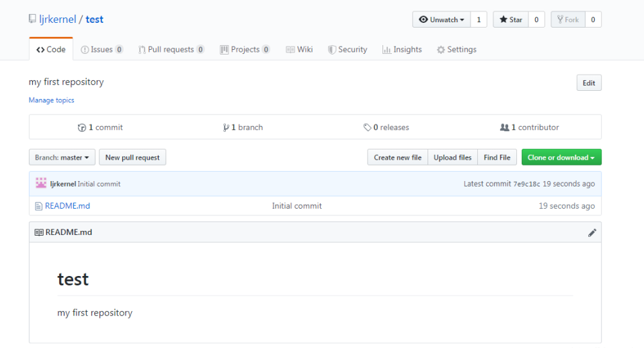Click the New pull request button

[x=132, y=157]
